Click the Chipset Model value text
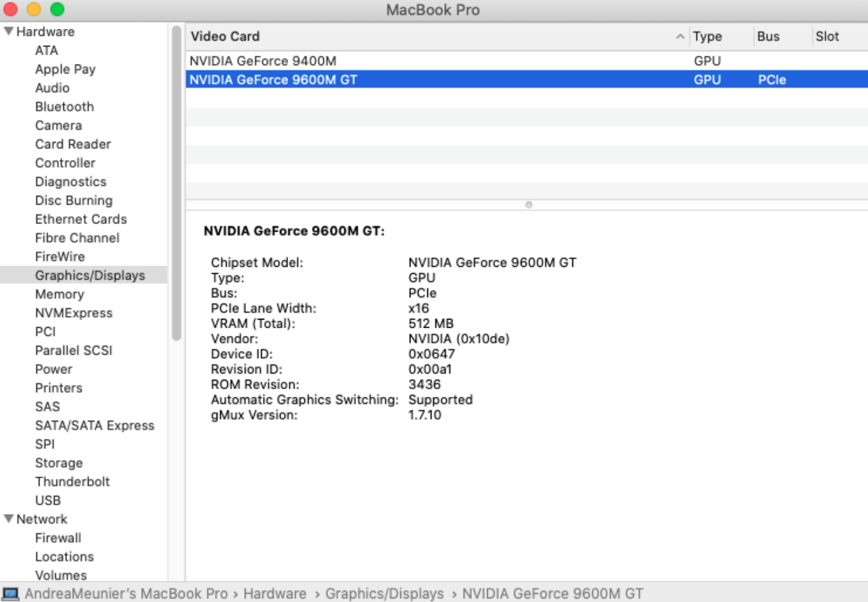This screenshot has width=868, height=602. point(492,262)
